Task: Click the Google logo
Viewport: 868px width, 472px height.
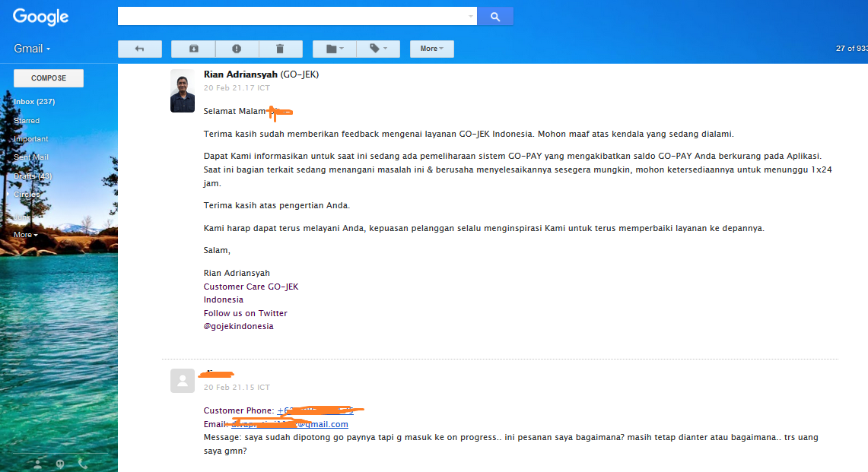Action: (x=40, y=17)
